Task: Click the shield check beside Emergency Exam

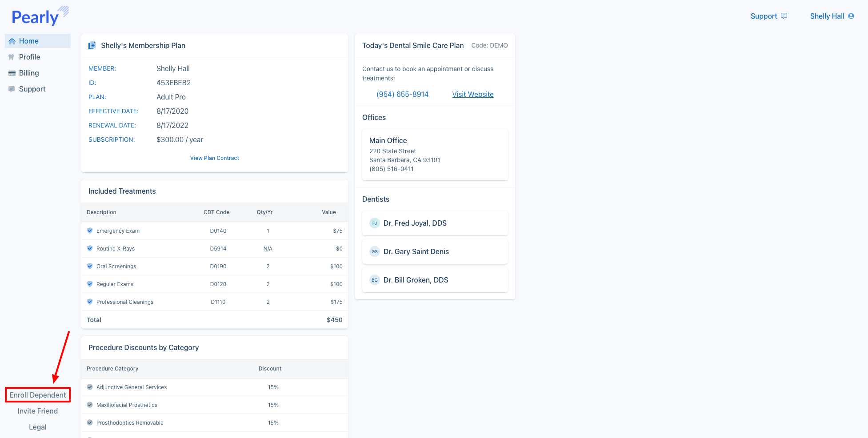Action: coord(90,231)
